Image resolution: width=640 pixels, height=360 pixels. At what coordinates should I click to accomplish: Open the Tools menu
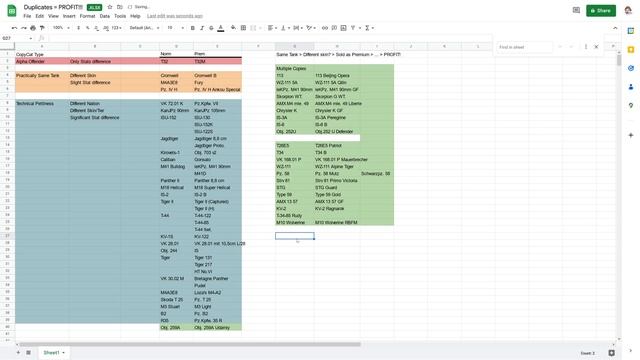pyautogui.click(x=120, y=16)
